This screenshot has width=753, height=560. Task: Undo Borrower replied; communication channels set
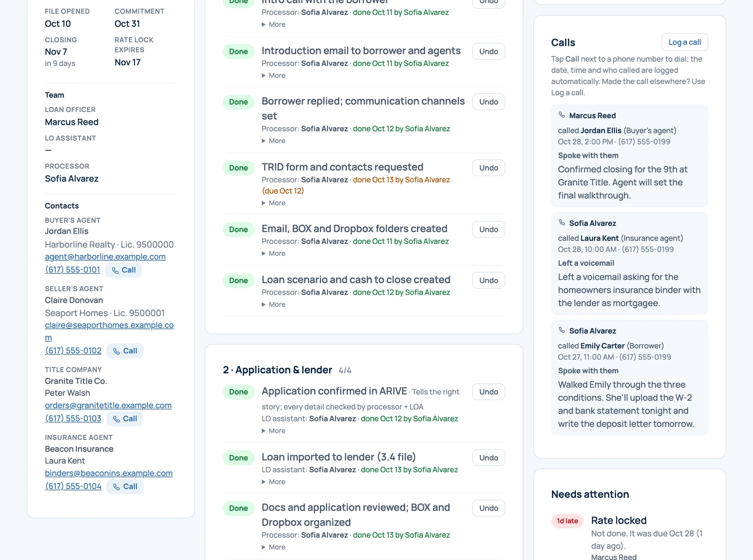click(489, 102)
